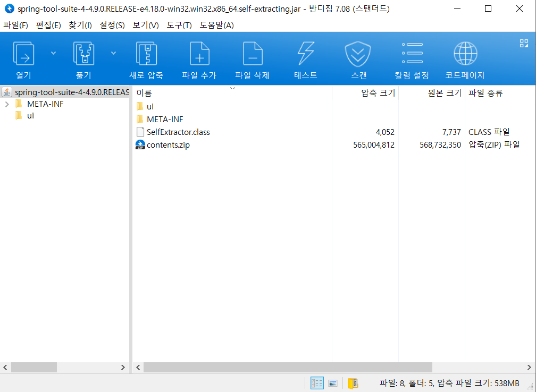Select META-INF folder in the tree

tap(45, 104)
